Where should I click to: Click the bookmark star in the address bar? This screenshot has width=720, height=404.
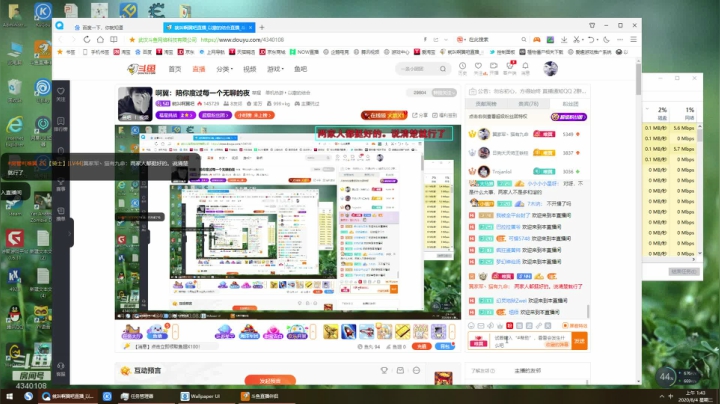[x=132, y=40]
